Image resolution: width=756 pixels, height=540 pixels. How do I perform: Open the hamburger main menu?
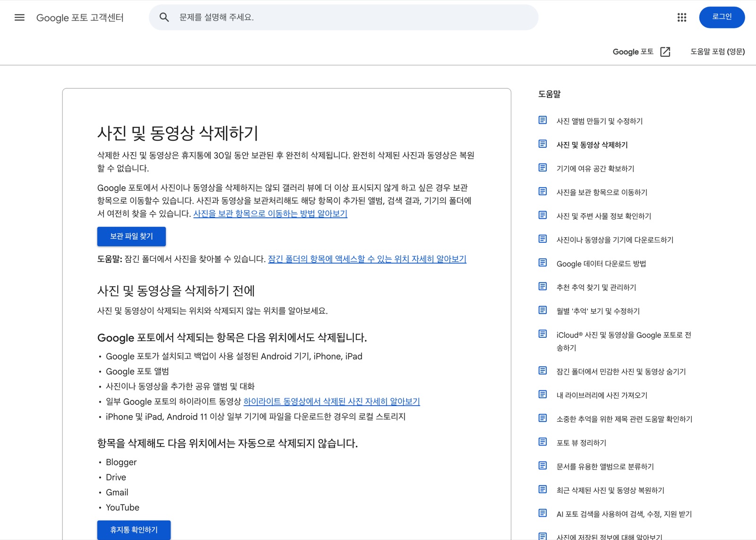(19, 17)
